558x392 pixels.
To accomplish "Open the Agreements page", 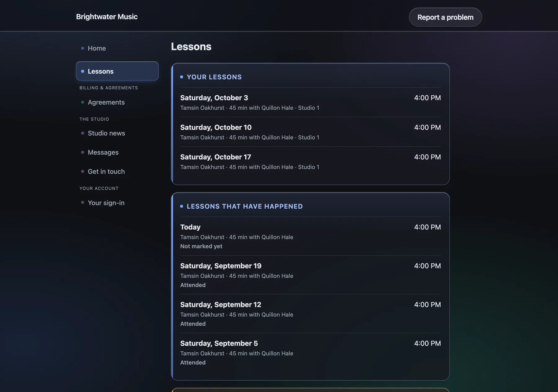I will coord(117,102).
